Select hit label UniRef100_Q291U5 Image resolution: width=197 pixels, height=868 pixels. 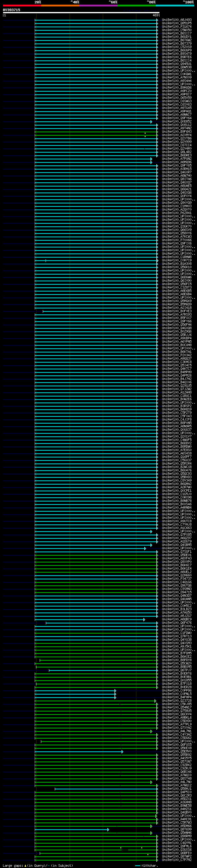(x=177, y=386)
